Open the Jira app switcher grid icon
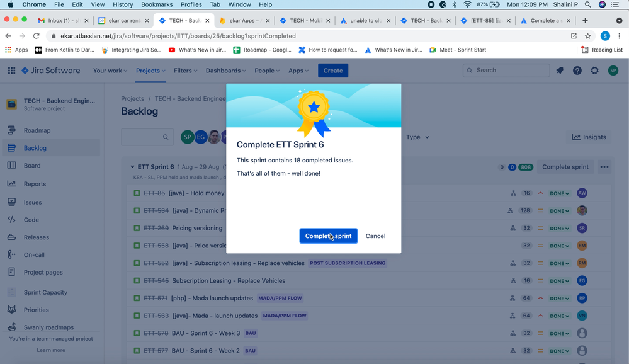629x364 pixels. (11, 71)
